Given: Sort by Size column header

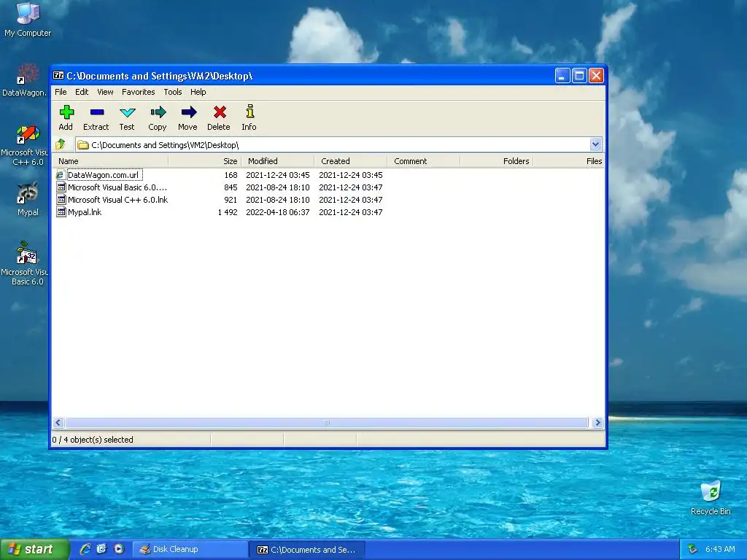Looking at the screenshot, I should [205, 161].
